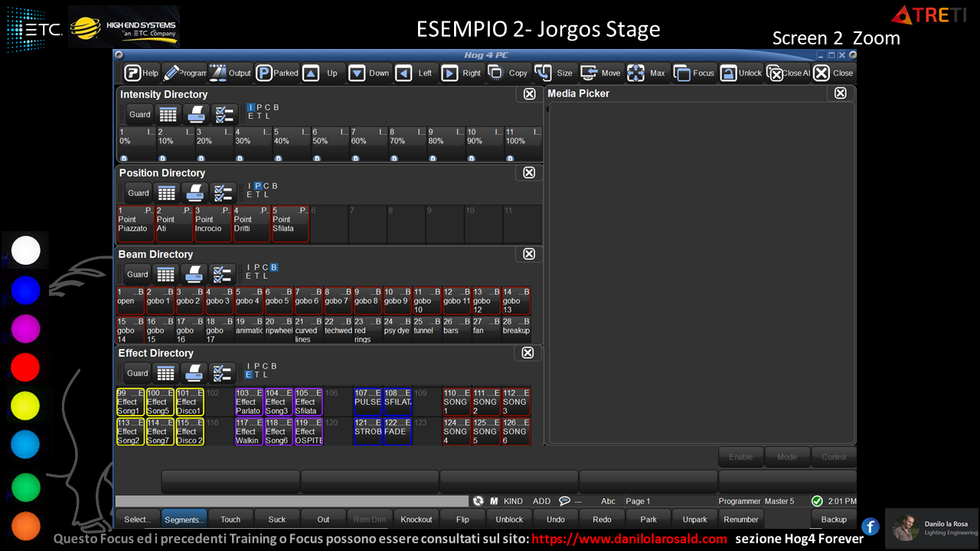Select the Effect Walkin palette
This screenshot has width=980, height=551.
[249, 432]
